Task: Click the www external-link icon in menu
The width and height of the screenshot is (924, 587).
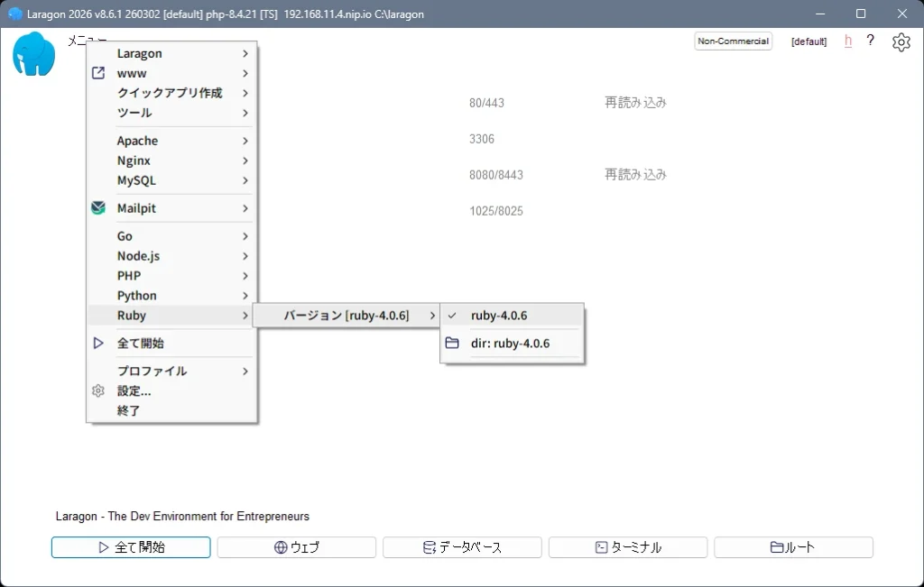Action: [98, 73]
